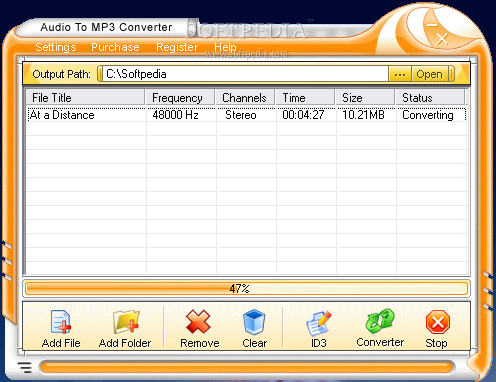Select the "At a Distance" file row
The height and width of the screenshot is (382, 496).
click(x=247, y=115)
